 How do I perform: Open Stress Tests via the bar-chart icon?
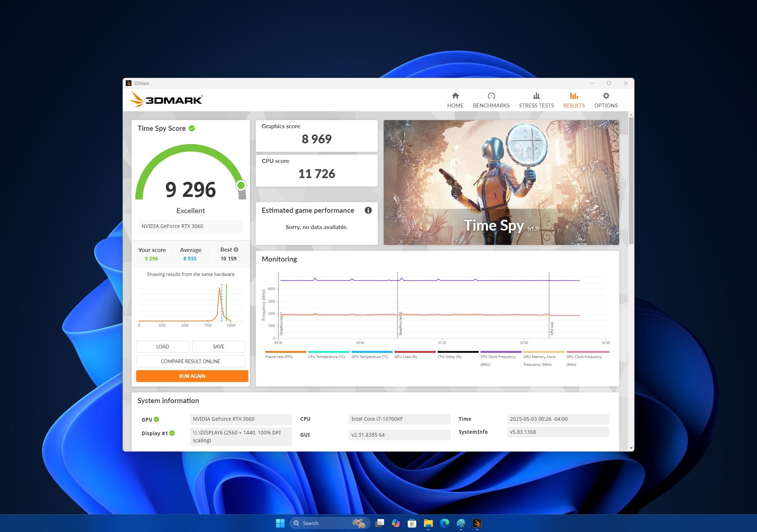(536, 99)
